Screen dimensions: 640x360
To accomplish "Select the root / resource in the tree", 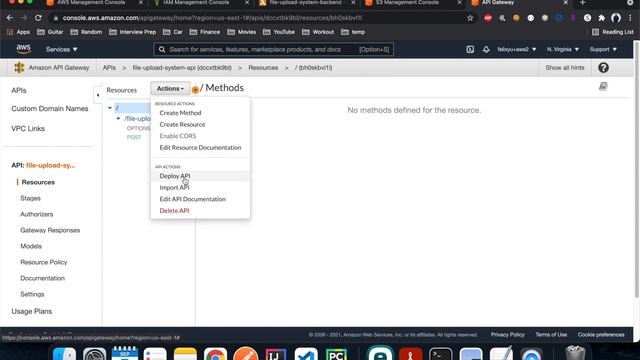I will point(117,108).
